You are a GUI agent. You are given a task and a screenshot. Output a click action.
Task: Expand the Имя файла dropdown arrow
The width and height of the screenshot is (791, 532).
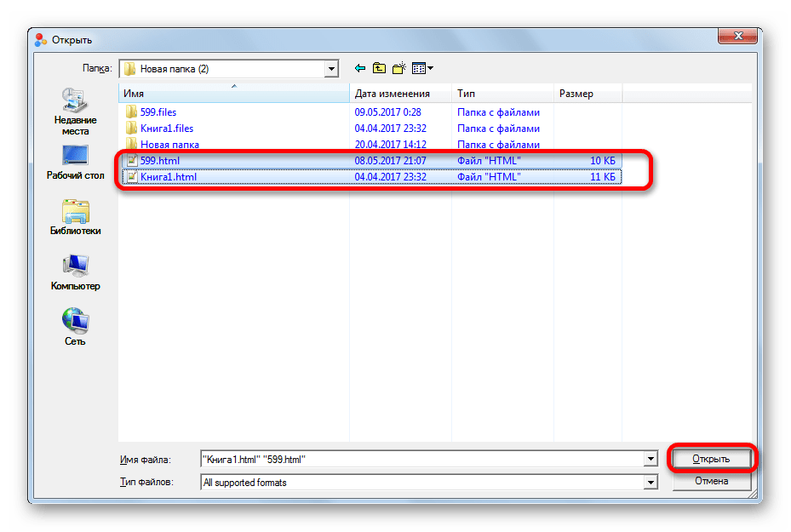click(x=651, y=459)
